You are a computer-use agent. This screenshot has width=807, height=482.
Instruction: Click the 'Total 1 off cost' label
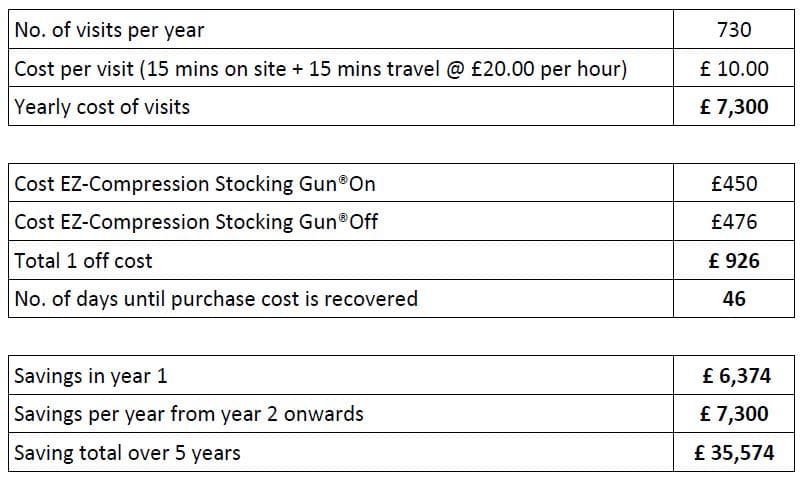point(83,261)
